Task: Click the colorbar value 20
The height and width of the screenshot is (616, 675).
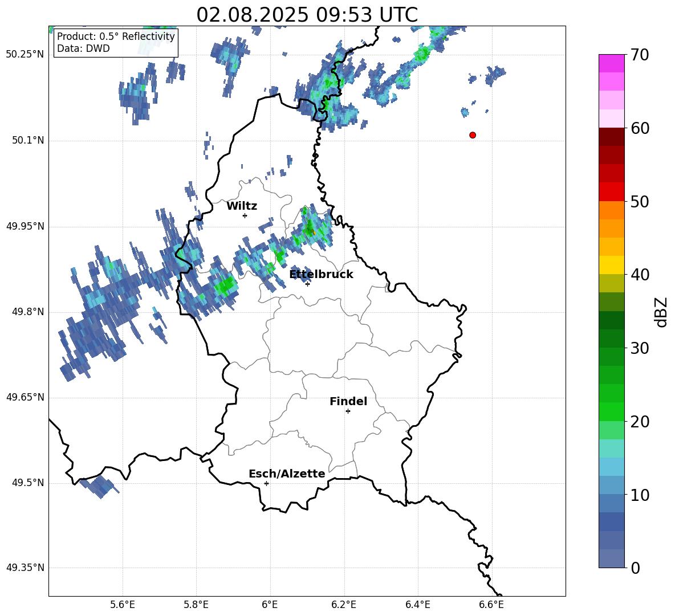Action: (640, 422)
